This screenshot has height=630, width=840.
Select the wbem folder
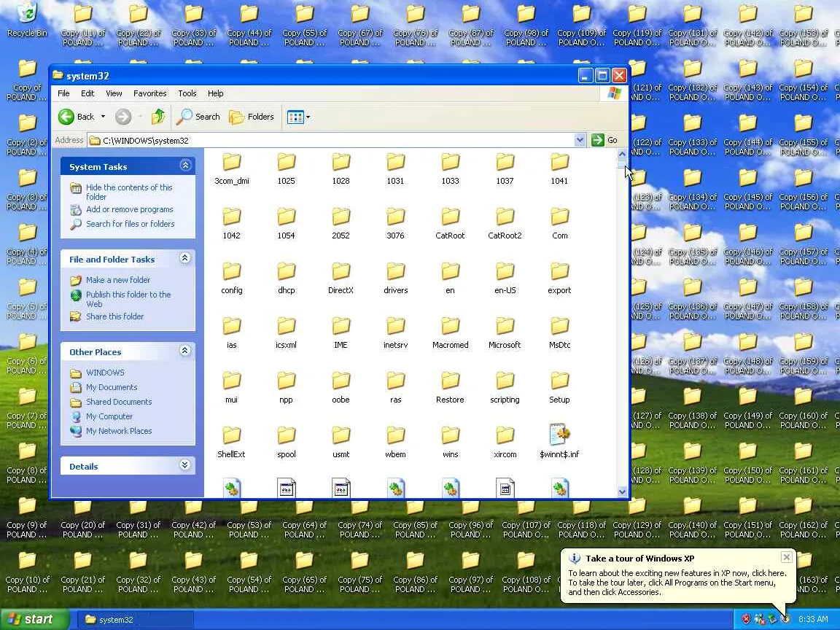click(395, 443)
